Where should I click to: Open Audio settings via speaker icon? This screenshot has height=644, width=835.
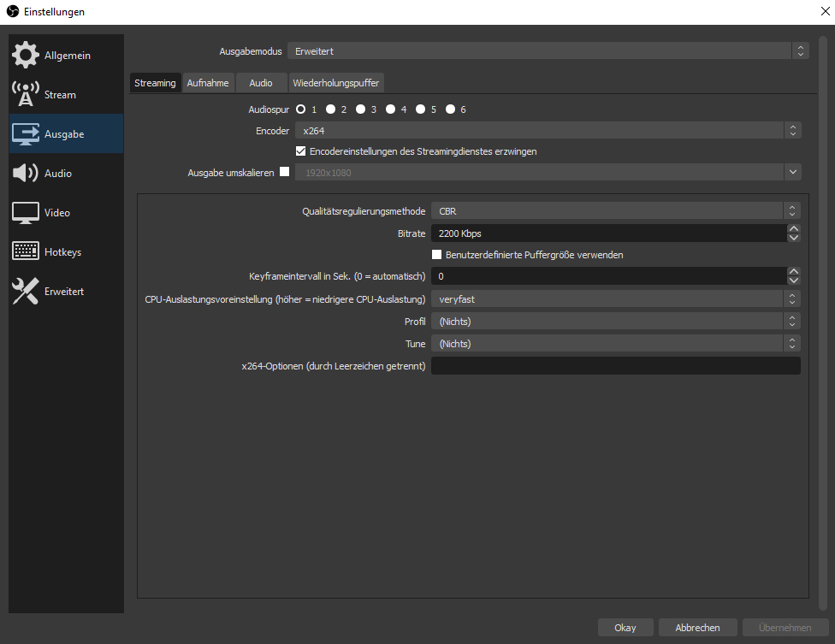pyautogui.click(x=25, y=174)
